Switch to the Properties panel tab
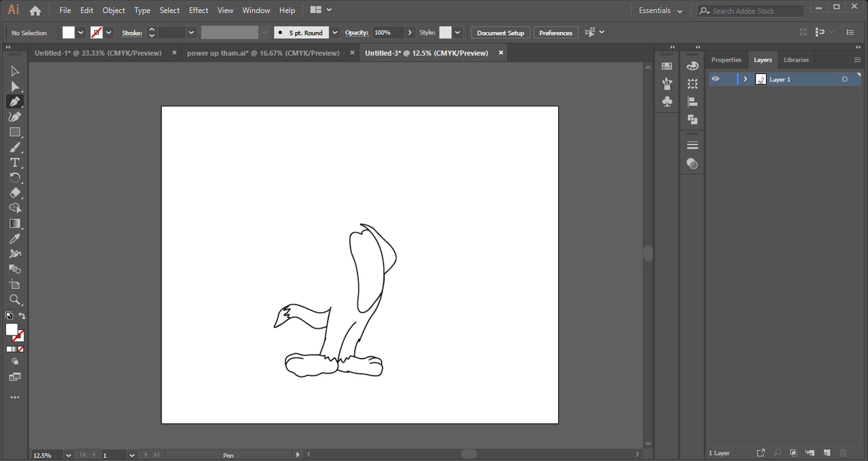 [x=726, y=60]
